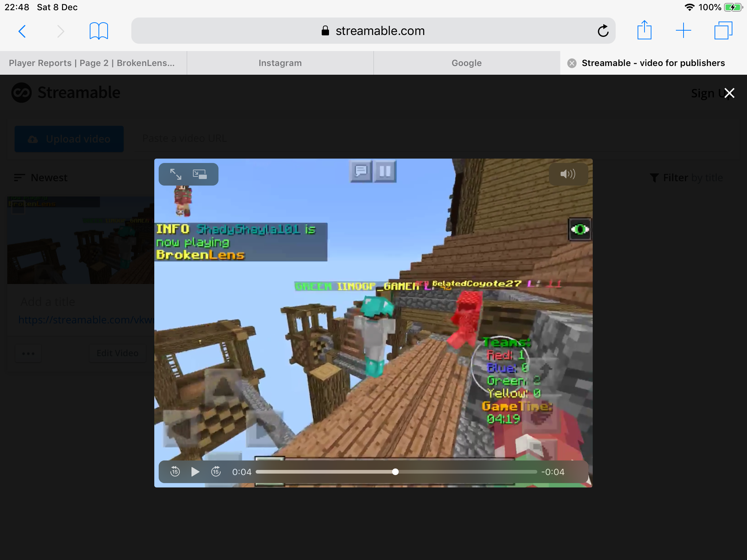Viewport: 747px width, 560px height.
Task: Click the Filter by title field
Action: 686,178
